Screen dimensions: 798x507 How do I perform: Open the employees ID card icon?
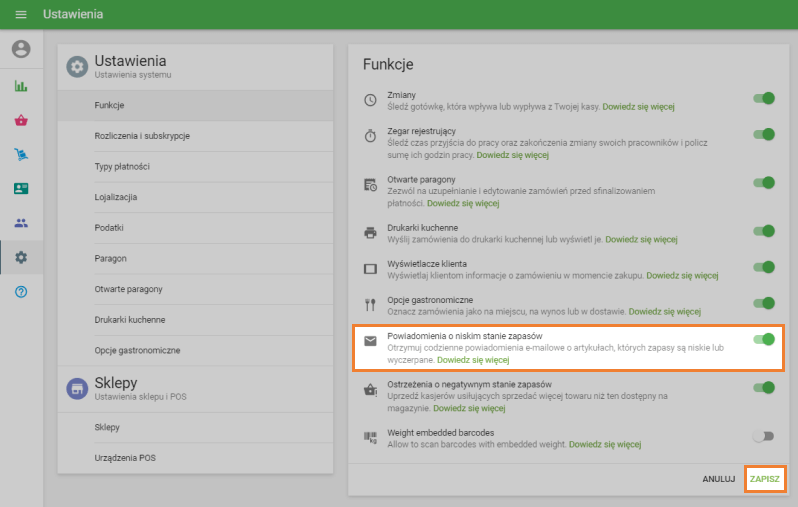click(x=21, y=188)
